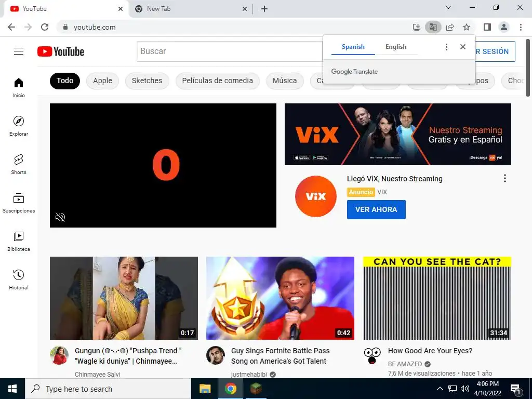This screenshot has height=399, width=532.
Task: Open Minecraft from taskbar
Action: point(256,389)
